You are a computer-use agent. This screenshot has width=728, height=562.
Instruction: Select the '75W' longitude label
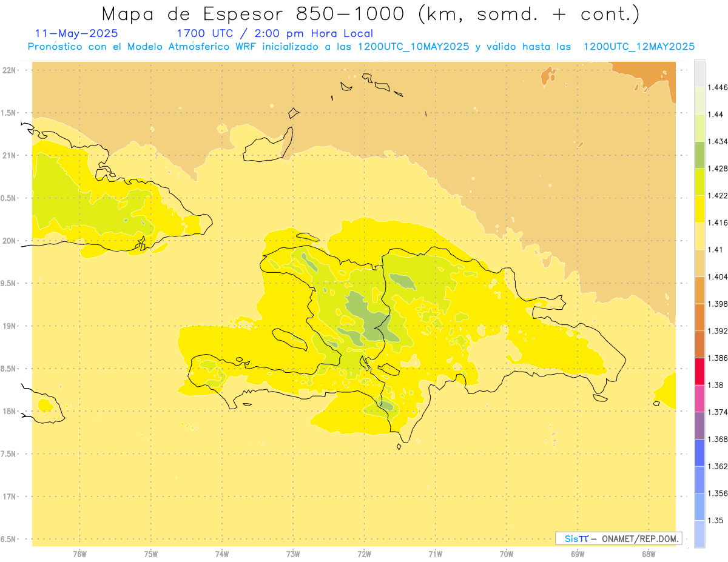151,554
